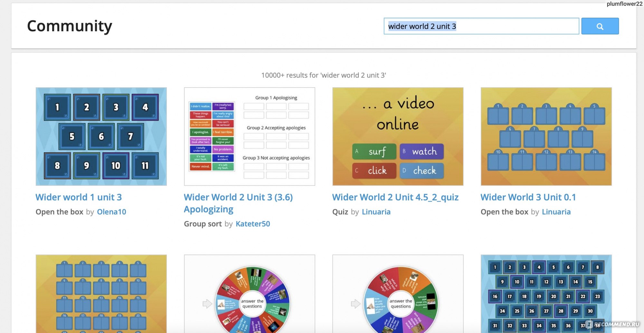Click the 'Open the box' label by Olena10
Viewport: 644px width, 333px height.
tap(60, 212)
